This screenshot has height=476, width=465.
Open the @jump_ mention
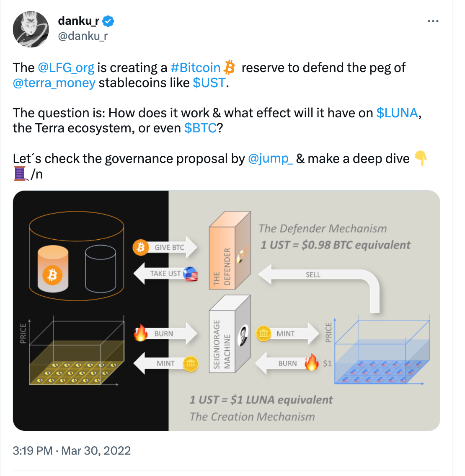[x=270, y=159]
